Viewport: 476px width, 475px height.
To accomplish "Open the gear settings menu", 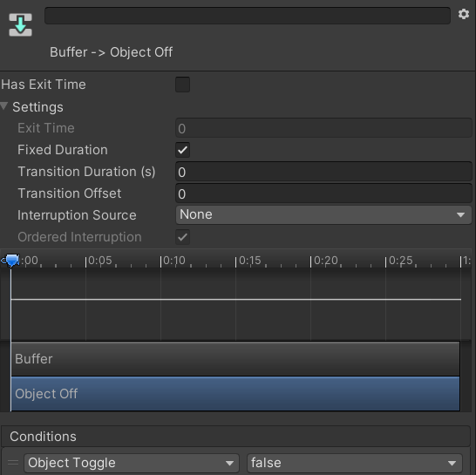I will 464,14.
